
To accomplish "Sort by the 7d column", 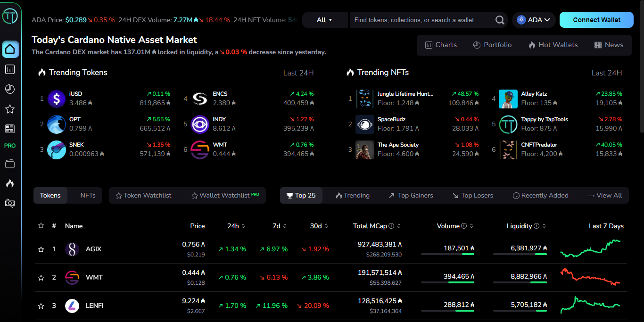I will tap(280, 226).
